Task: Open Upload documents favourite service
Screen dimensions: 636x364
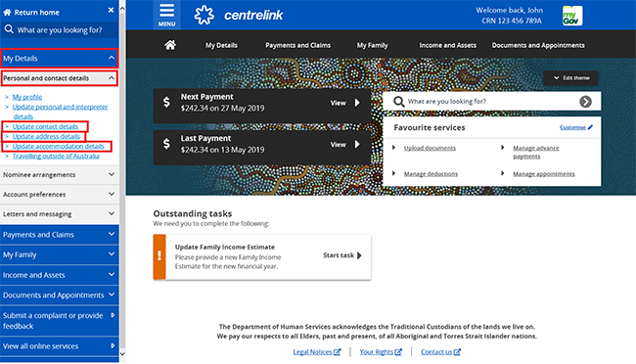Action: coord(430,148)
